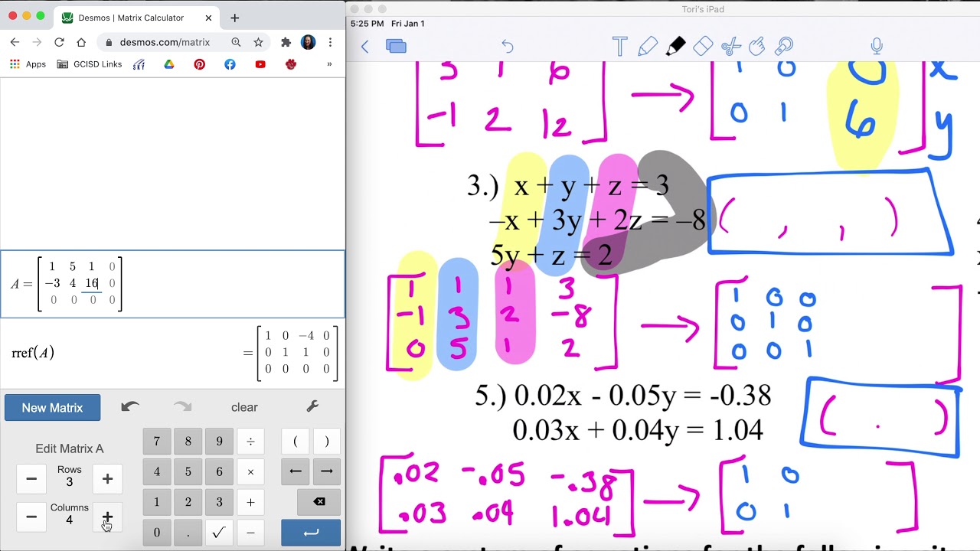The height and width of the screenshot is (551, 980).
Task: Click the backspace key on keypad
Action: point(319,502)
